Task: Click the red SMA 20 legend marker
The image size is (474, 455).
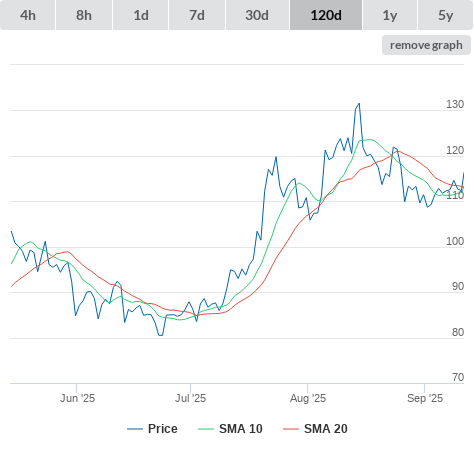Action: point(291,429)
